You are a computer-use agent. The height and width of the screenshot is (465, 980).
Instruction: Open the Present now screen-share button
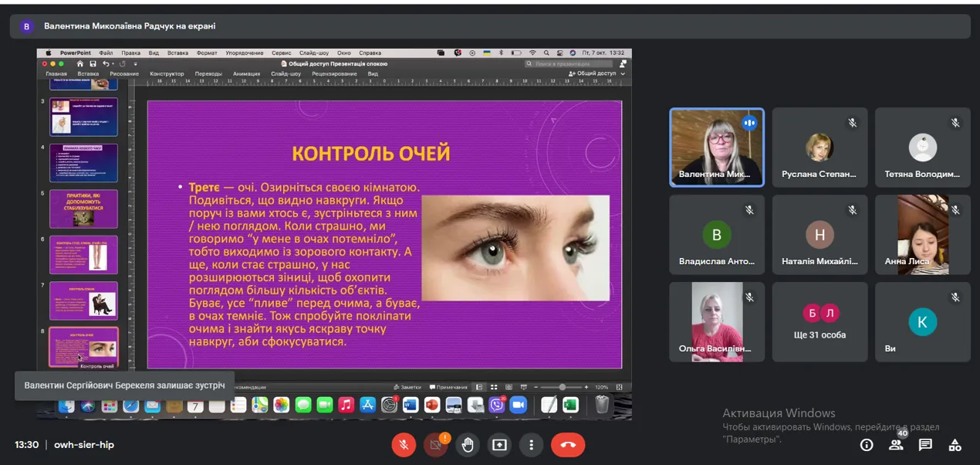click(500, 445)
